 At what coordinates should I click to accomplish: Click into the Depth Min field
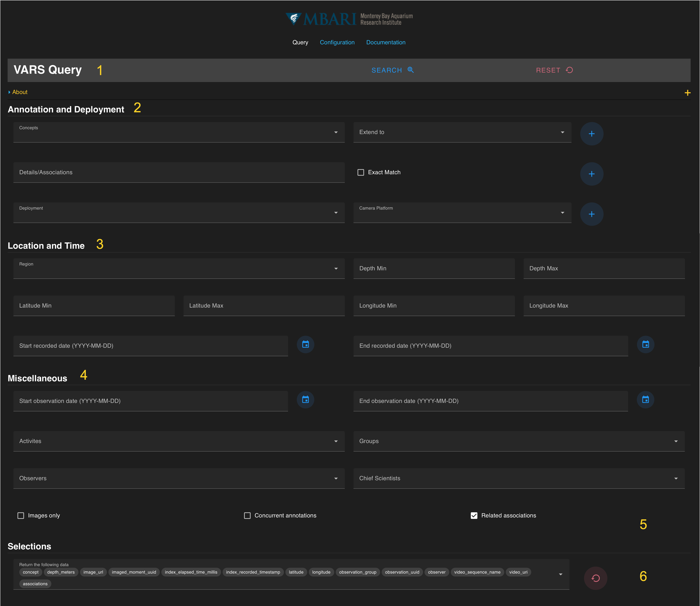[434, 269]
